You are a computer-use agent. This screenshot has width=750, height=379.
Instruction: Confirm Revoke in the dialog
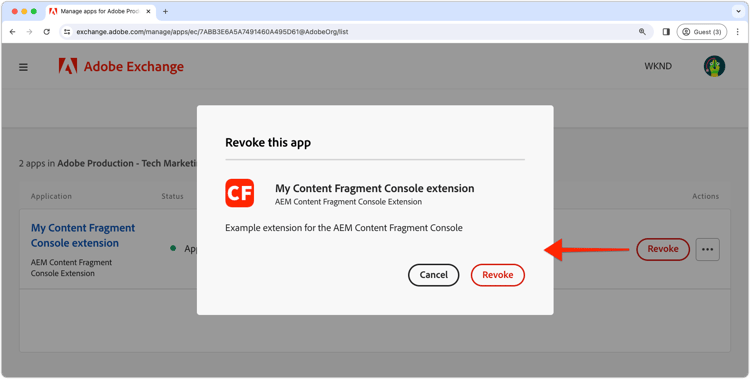click(497, 275)
